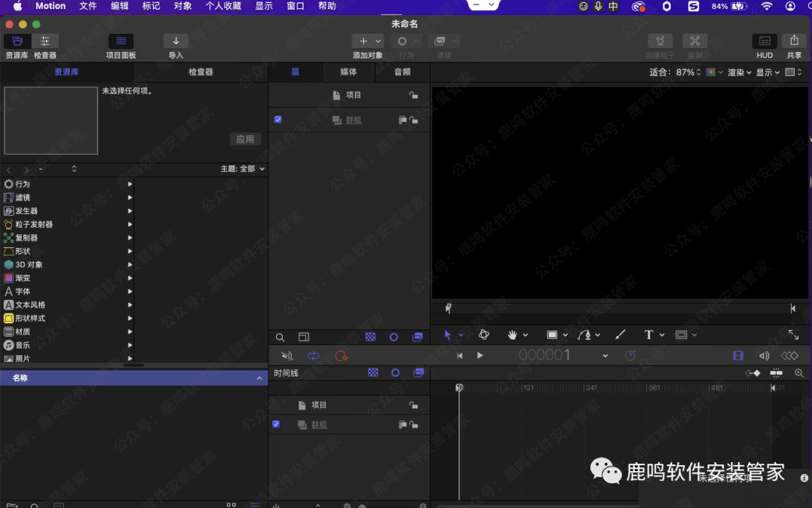This screenshot has height=508, width=812.
Task: Select the Text tool in canvas toolbar
Action: coord(649,335)
